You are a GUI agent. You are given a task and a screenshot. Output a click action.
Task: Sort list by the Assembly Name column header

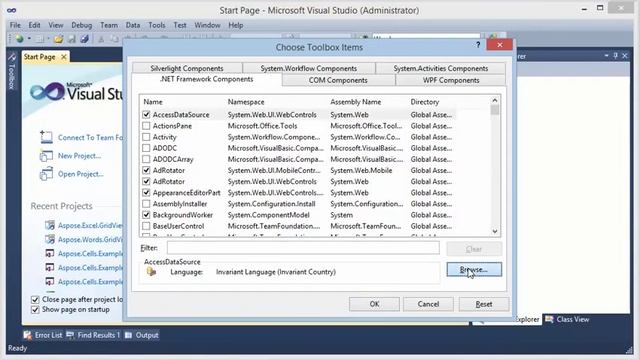(356, 102)
